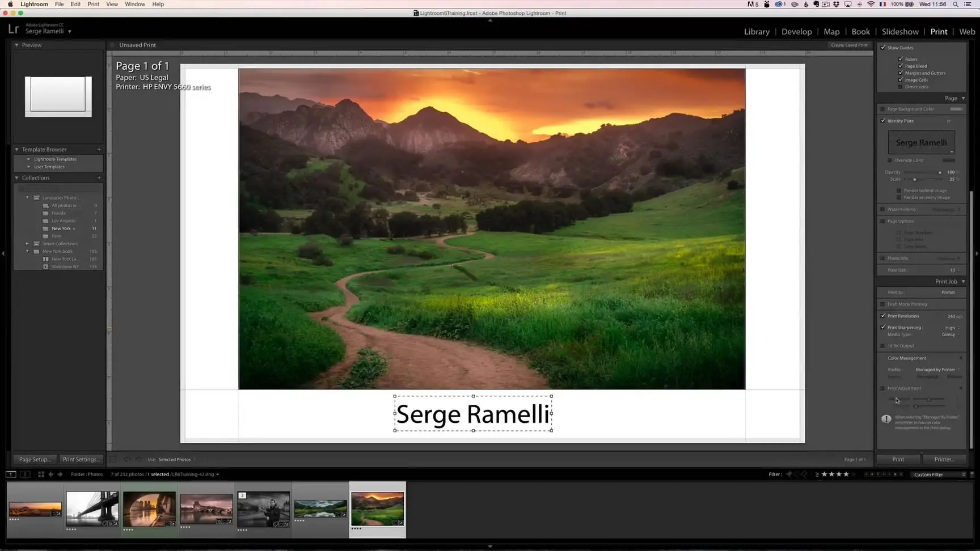The height and width of the screenshot is (551, 980).
Task: Click the Printer... button
Action: pos(944,460)
